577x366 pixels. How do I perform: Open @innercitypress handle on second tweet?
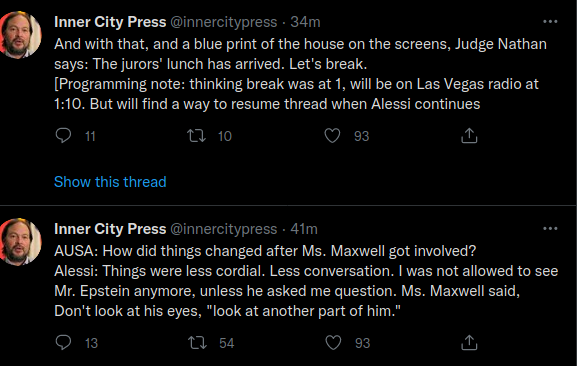223,229
